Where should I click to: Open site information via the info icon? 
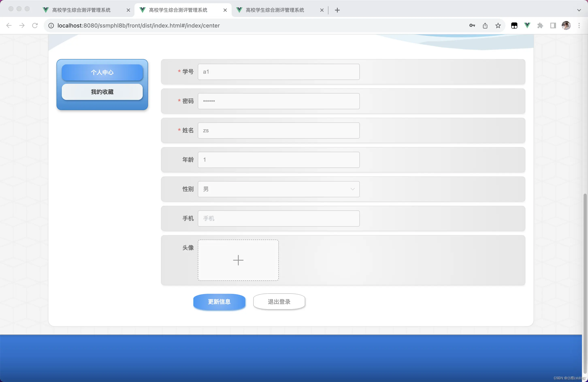[51, 25]
